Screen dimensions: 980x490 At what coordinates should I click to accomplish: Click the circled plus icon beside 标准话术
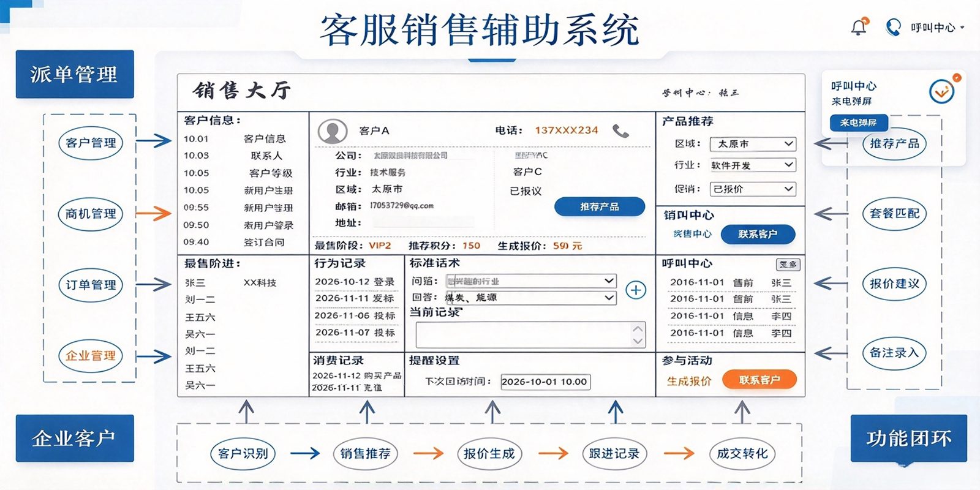pyautogui.click(x=636, y=290)
